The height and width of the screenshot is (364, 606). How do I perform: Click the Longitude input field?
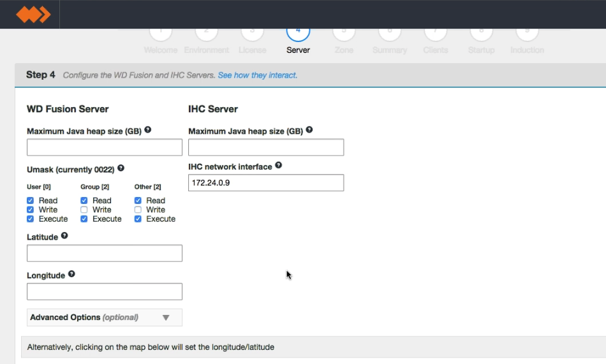(105, 291)
